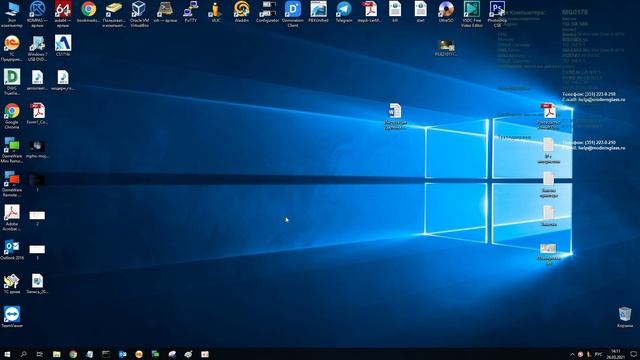
Task: Launch the PuTTY shortcut
Action: (x=190, y=11)
